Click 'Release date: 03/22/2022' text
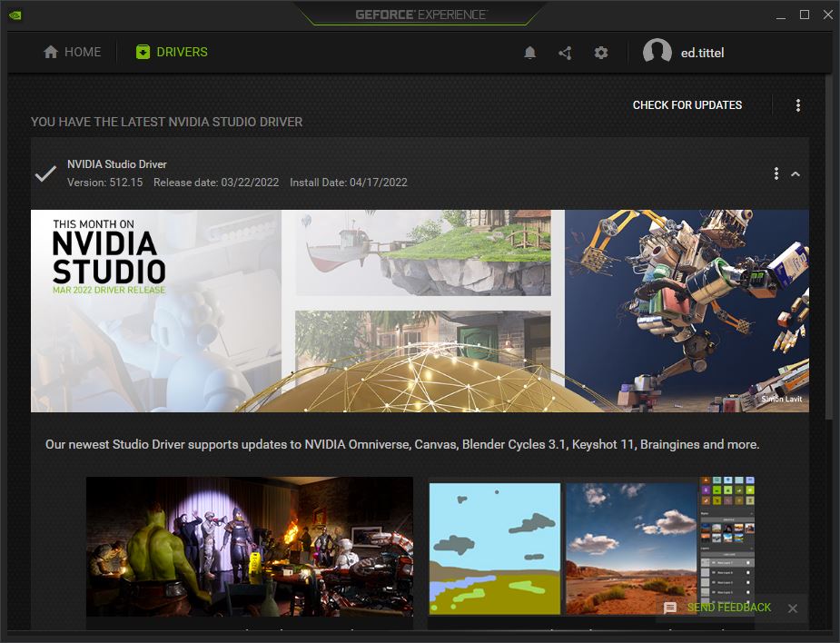Viewport: 840px width, 643px height. tap(216, 183)
